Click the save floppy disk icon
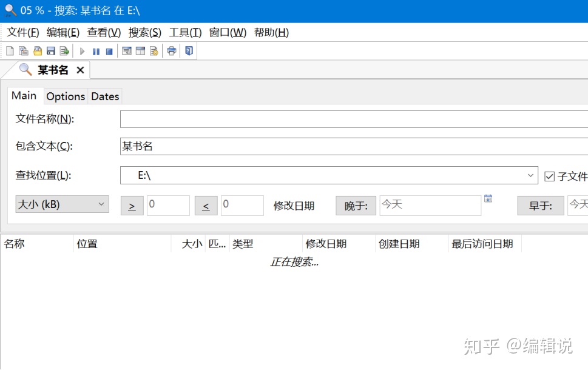Screen dimensions: 588x370 (51, 51)
